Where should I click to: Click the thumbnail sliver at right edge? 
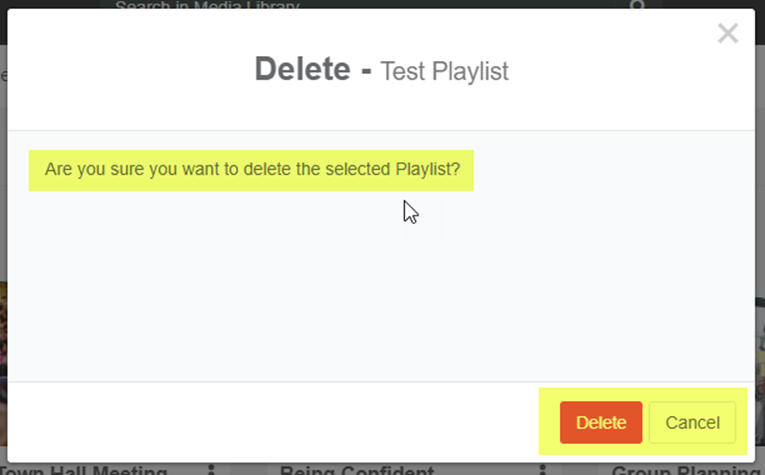tap(760, 330)
